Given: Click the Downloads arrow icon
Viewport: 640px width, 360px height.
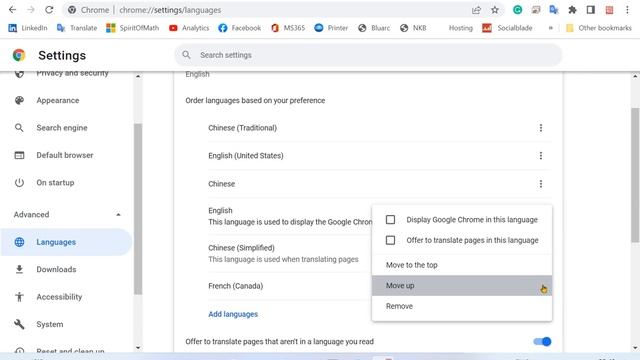Looking at the screenshot, I should (x=19, y=269).
